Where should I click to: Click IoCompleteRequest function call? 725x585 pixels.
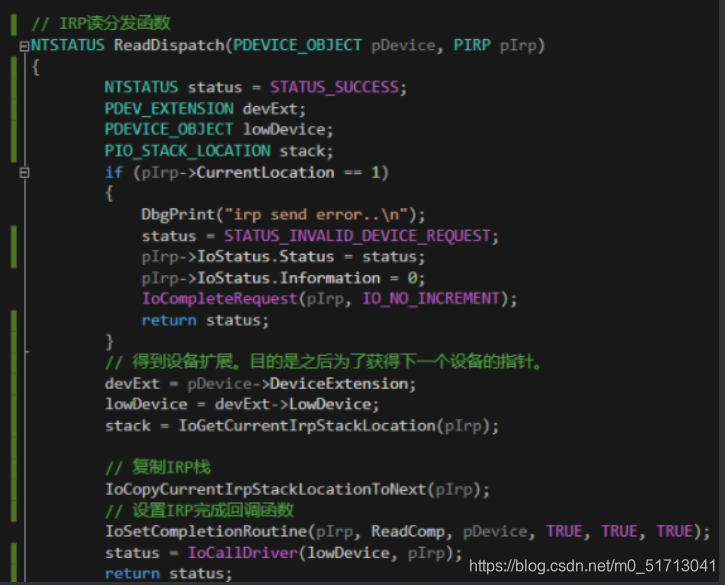tap(219, 299)
